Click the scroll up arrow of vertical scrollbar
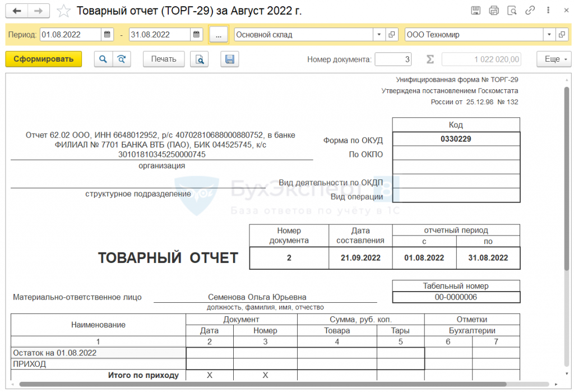Image resolution: width=574 pixels, height=392 pixels. pos(567,80)
